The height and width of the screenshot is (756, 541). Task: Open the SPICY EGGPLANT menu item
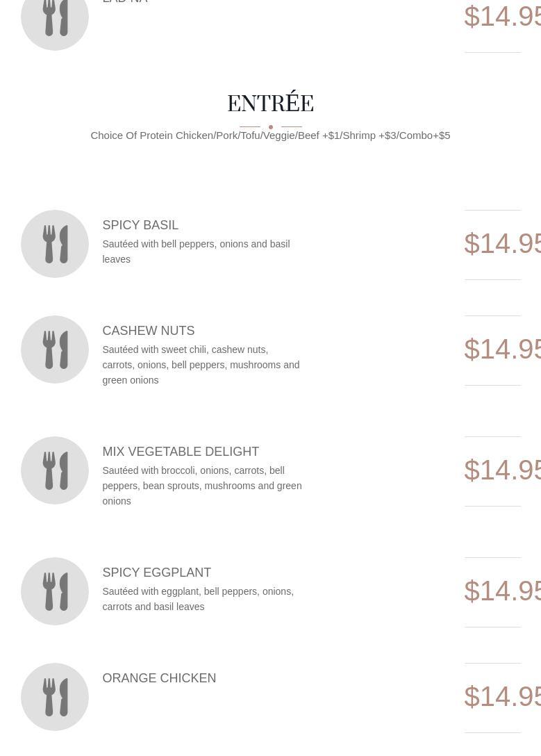click(156, 573)
